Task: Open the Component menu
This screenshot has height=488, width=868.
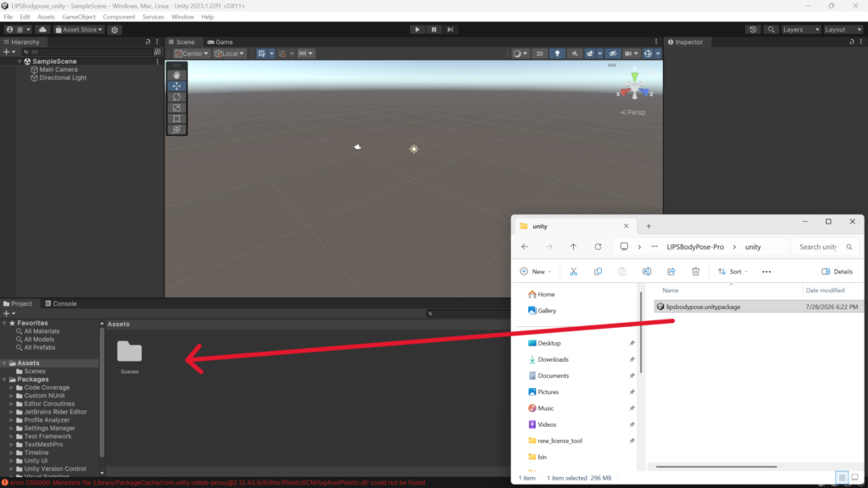Action: (x=119, y=17)
